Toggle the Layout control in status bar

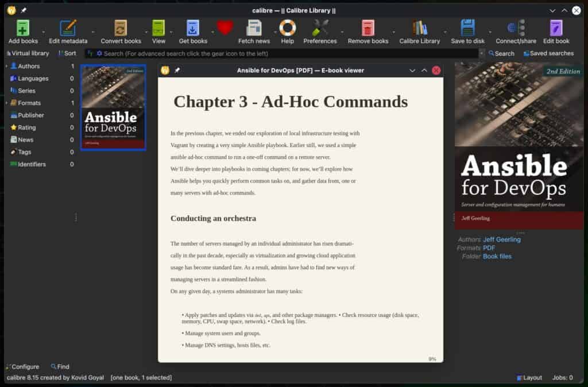point(529,377)
